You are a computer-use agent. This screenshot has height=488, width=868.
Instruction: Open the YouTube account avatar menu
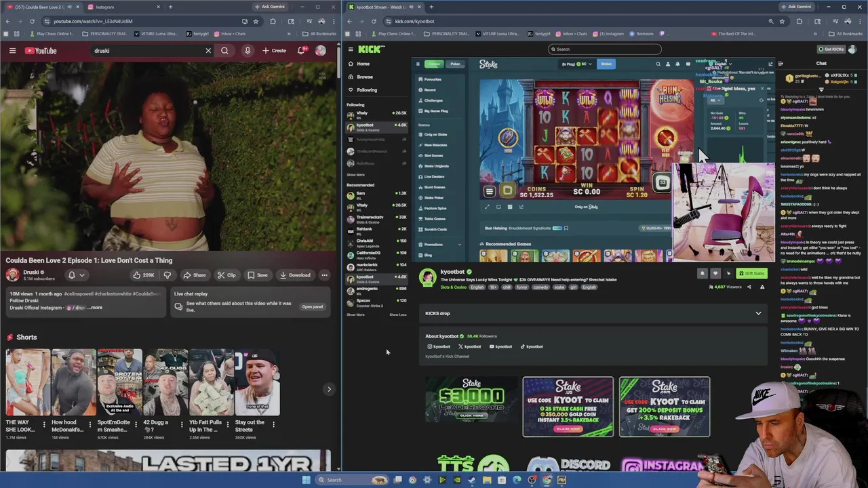(x=320, y=51)
